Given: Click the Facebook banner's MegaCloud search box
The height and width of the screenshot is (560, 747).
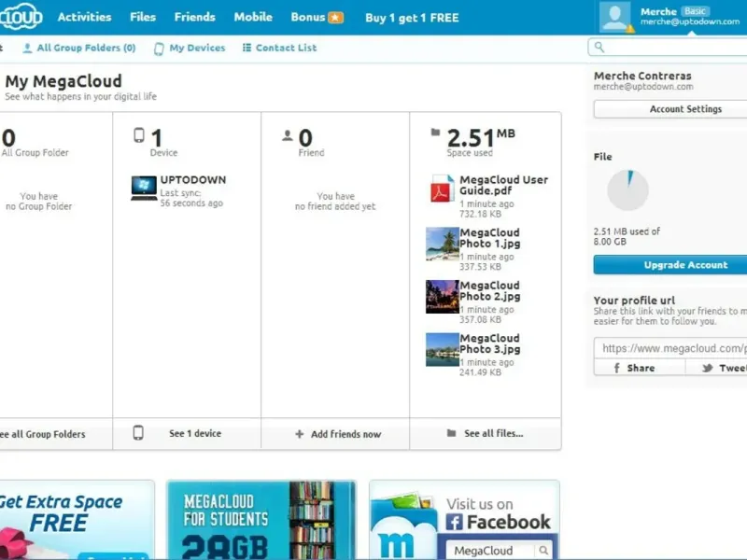Looking at the screenshot, I should click(x=491, y=551).
